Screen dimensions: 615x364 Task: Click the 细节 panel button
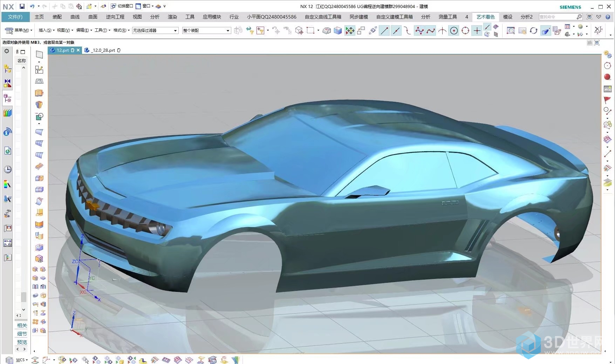click(x=22, y=334)
